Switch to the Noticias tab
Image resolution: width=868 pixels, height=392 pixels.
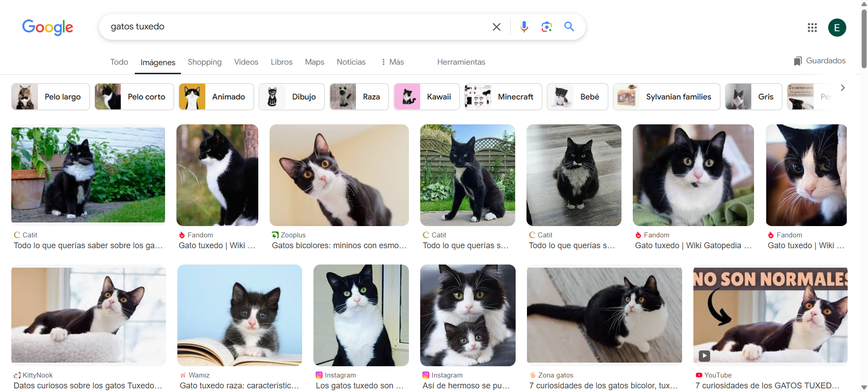351,62
